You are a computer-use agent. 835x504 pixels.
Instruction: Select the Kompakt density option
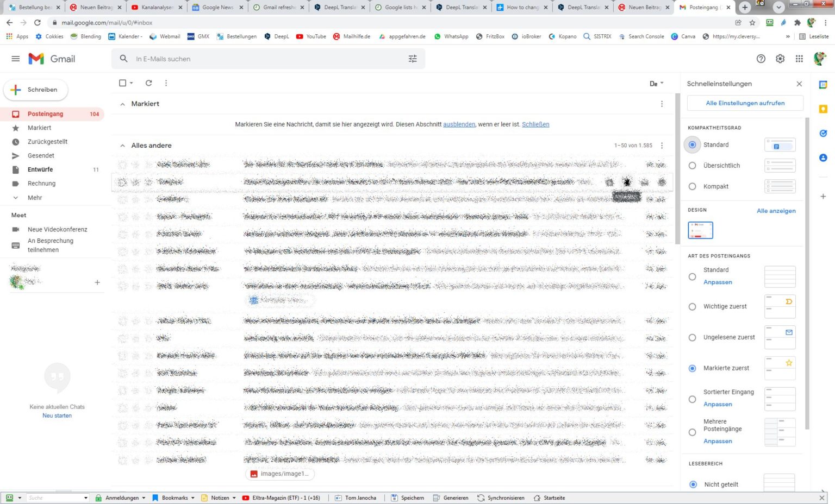693,186
